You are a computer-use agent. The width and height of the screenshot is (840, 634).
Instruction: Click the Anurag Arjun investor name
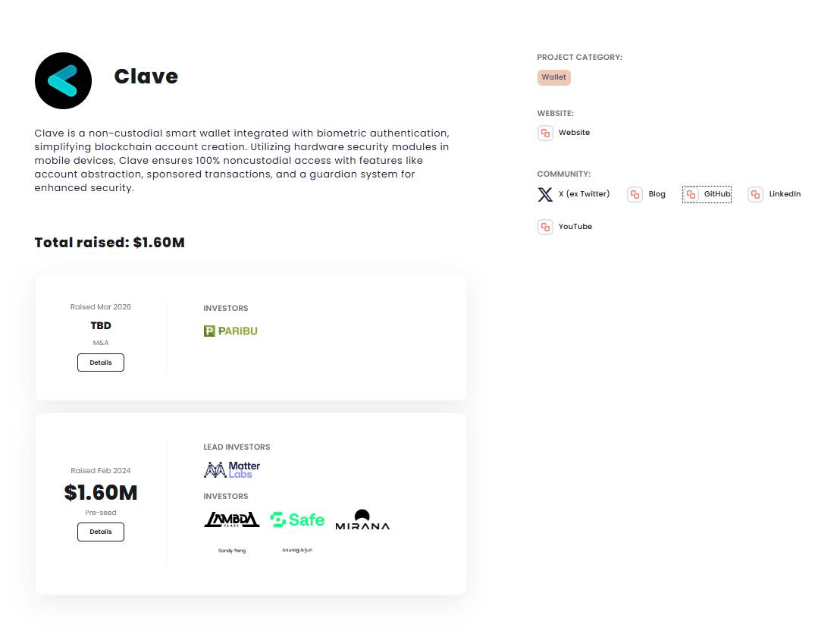pos(297,550)
